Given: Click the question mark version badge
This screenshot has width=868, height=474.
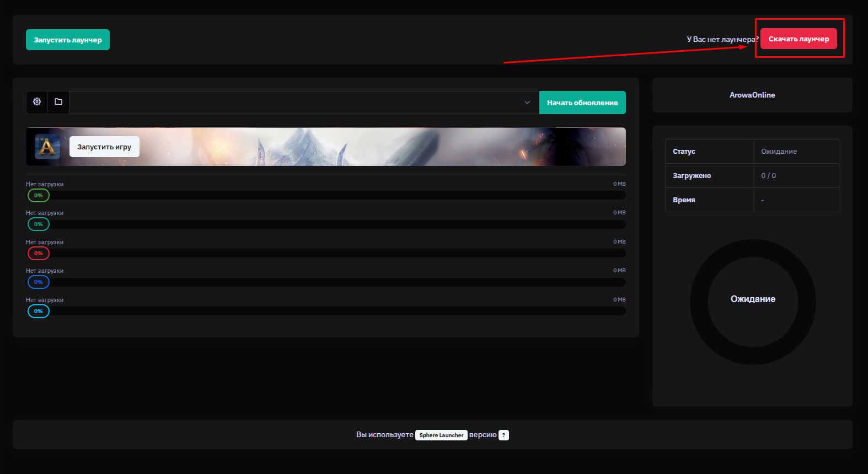Looking at the screenshot, I should 503,435.
